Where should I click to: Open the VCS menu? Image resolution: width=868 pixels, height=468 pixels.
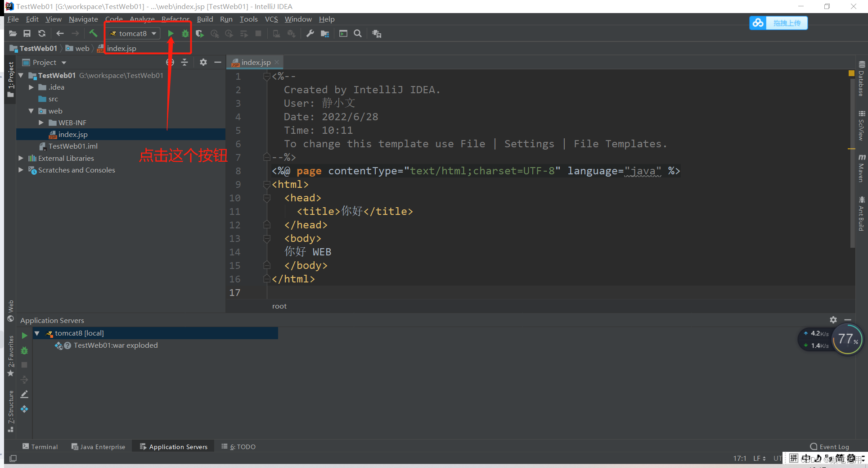click(x=271, y=19)
